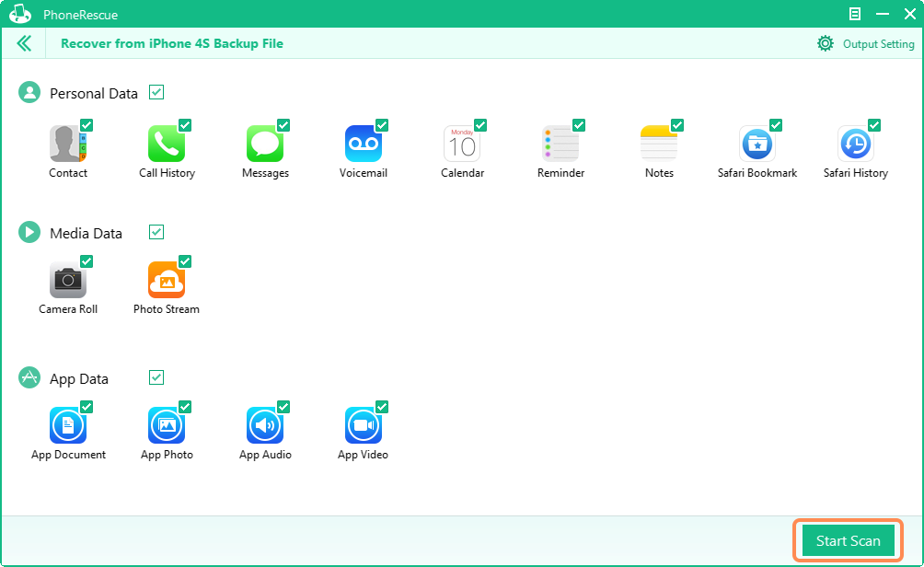Click the Start Scan button
The width and height of the screenshot is (924, 567).
[x=848, y=540]
